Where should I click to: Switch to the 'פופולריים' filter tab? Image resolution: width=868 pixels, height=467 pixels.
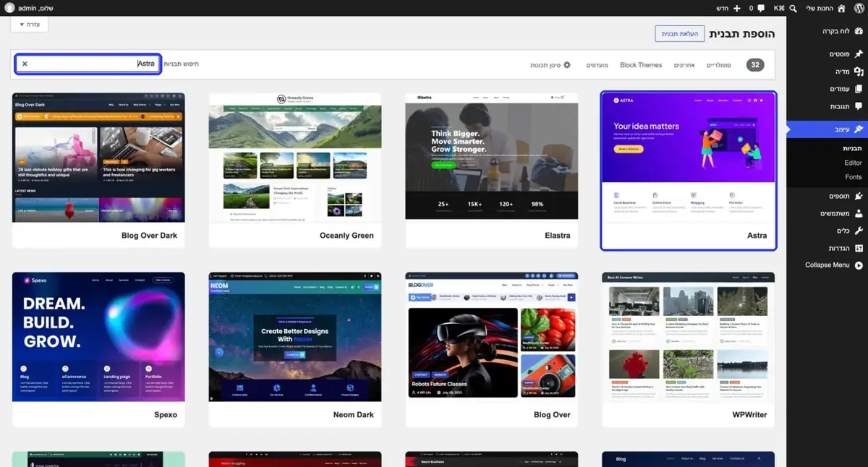[718, 65]
